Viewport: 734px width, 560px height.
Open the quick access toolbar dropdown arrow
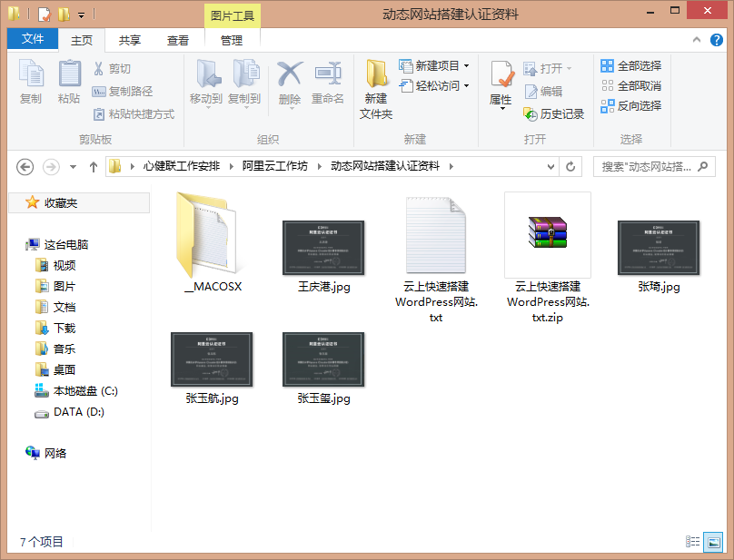(x=80, y=15)
